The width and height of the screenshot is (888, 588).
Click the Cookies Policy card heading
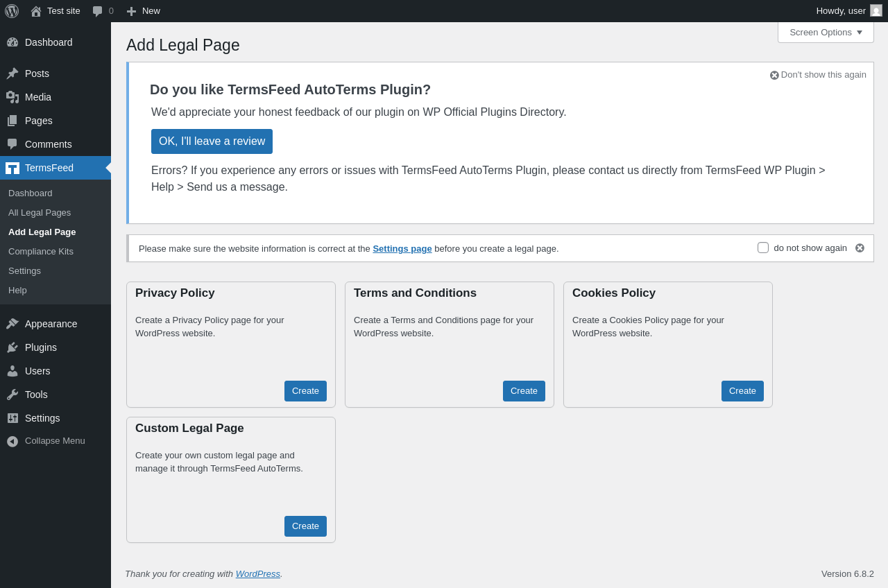coord(614,293)
